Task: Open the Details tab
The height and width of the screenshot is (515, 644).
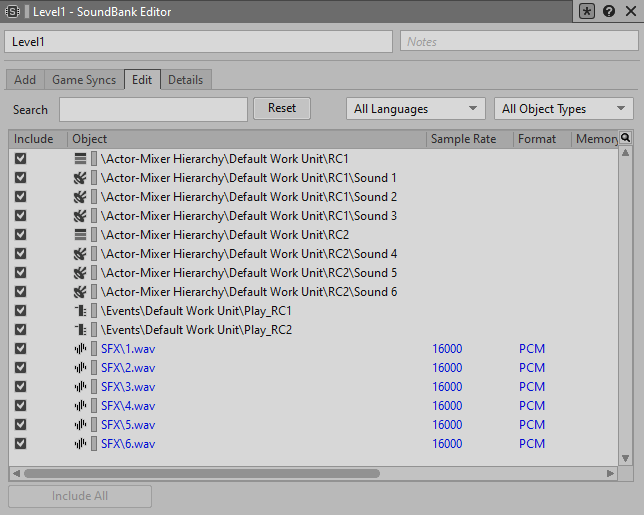Action: (185, 80)
